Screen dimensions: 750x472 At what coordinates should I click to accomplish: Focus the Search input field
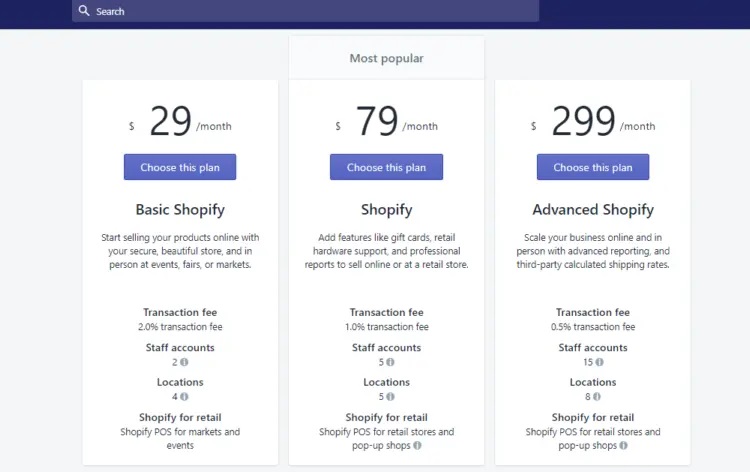(x=305, y=11)
